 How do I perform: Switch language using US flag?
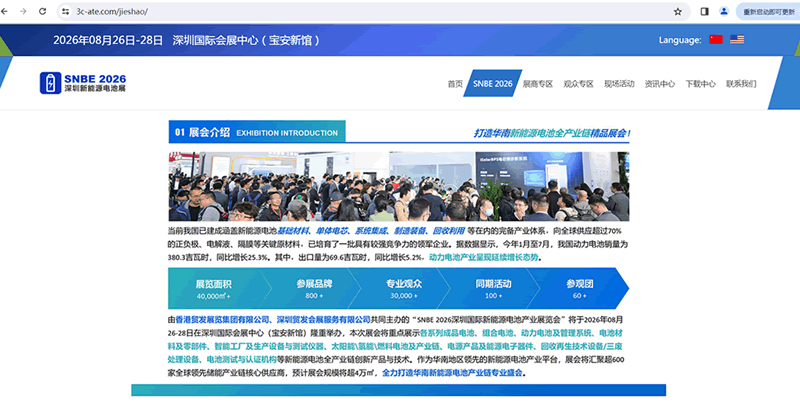pos(737,40)
